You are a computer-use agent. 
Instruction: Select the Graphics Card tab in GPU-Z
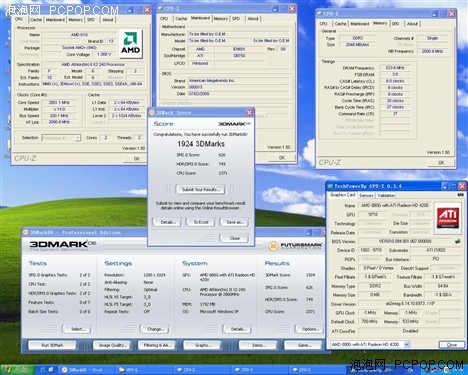pyautogui.click(x=342, y=195)
